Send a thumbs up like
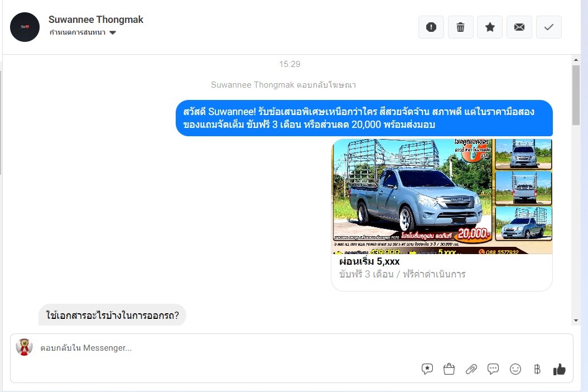 click(x=559, y=369)
